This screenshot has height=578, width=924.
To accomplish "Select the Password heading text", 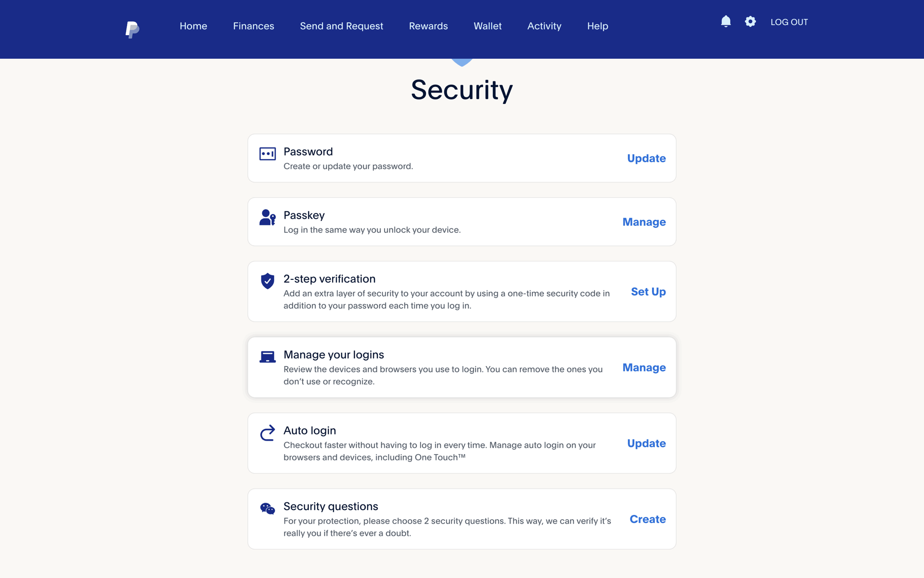I will coord(308,152).
